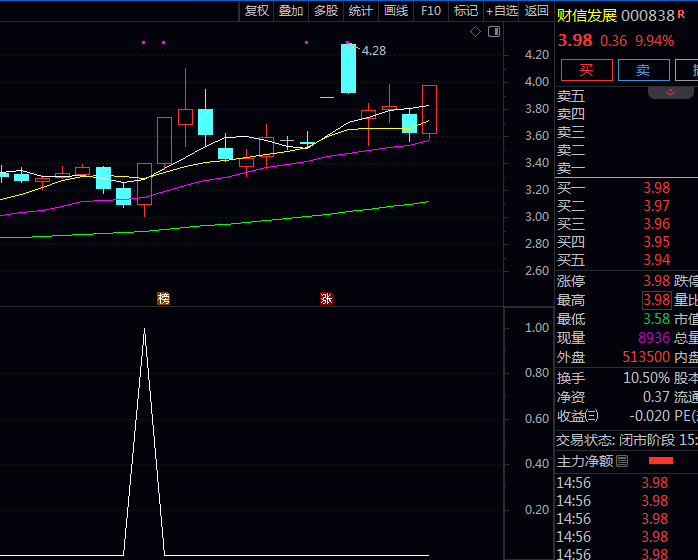698x560 pixels.
Task: Click the 买一 bid price 3.98
Action: pos(657,188)
